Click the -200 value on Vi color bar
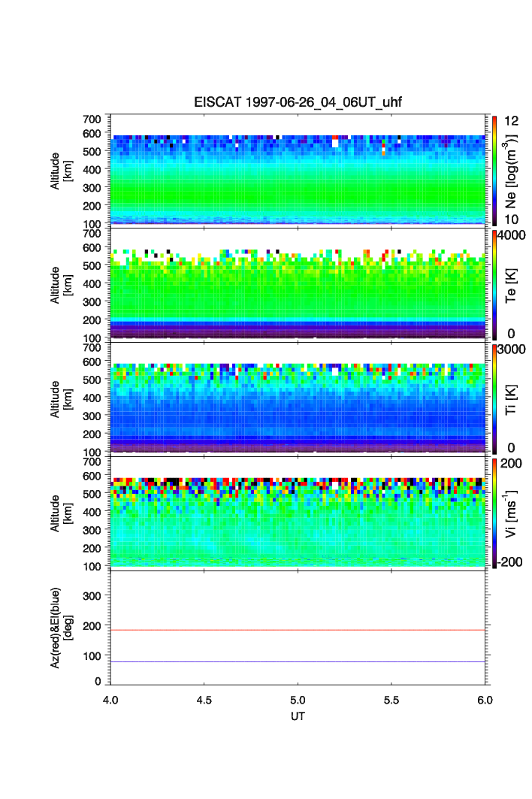 click(510, 562)
